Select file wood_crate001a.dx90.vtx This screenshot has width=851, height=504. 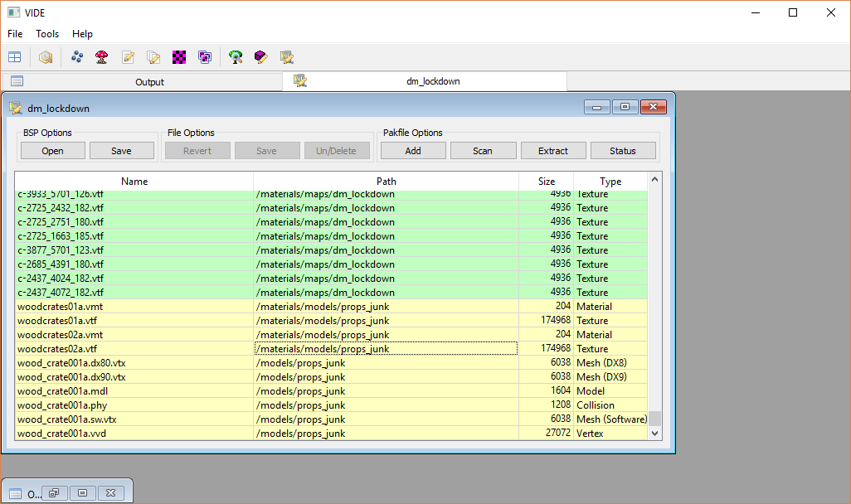[x=331, y=377]
